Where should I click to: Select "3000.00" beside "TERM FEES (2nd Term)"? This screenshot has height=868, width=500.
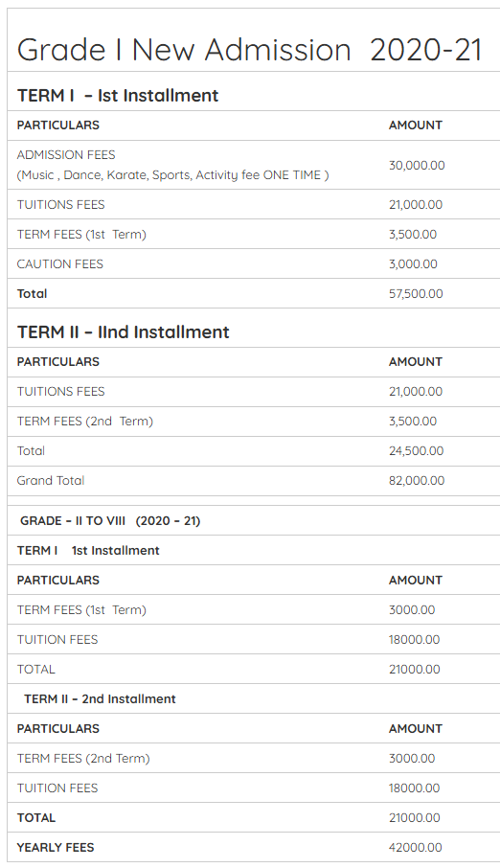click(x=412, y=759)
